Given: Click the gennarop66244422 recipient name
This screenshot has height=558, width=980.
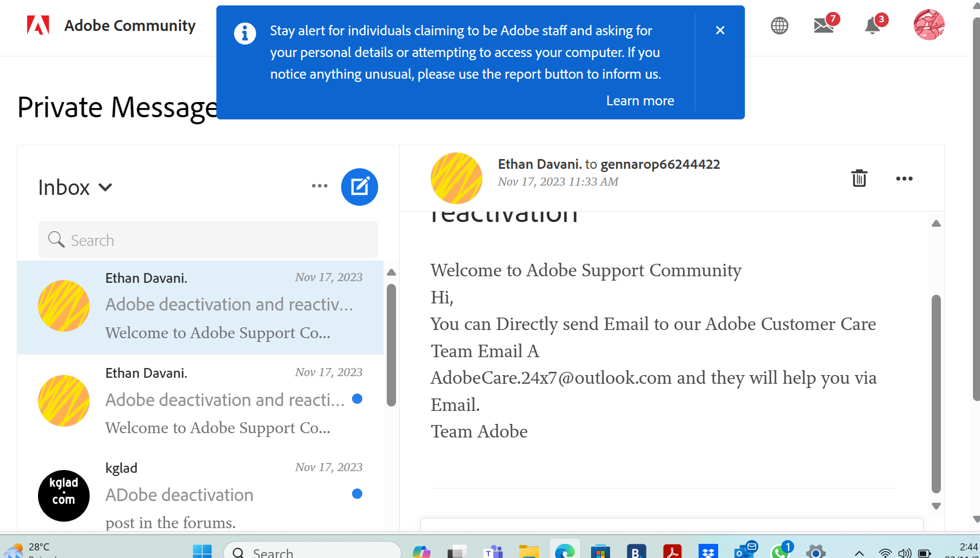Looking at the screenshot, I should pos(659,164).
